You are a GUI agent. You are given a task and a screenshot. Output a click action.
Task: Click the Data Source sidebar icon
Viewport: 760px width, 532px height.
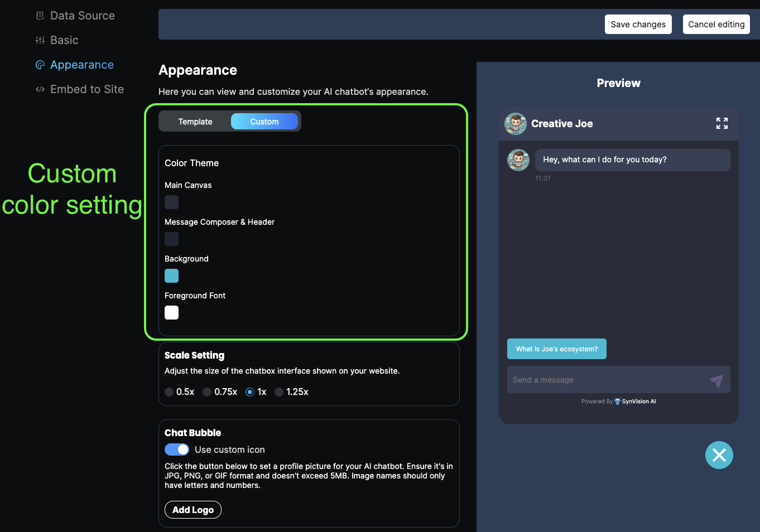40,16
